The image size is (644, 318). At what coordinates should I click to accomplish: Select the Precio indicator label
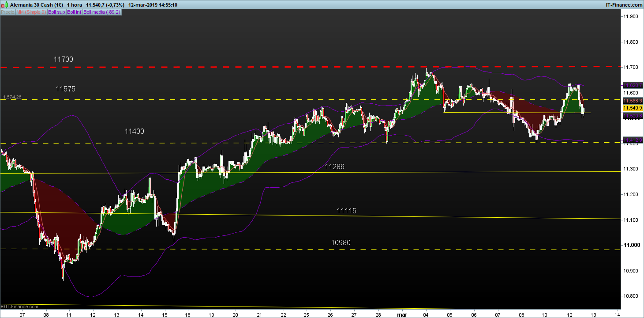[7, 12]
